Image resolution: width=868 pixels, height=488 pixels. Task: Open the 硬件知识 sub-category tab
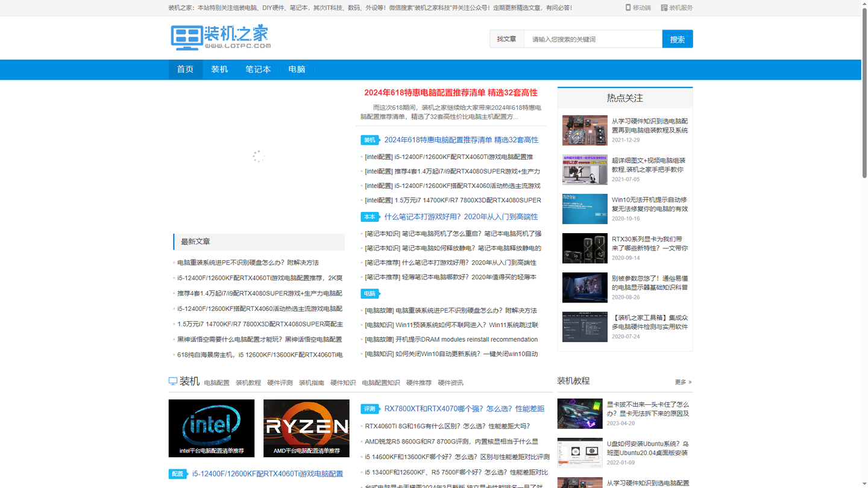point(343,383)
